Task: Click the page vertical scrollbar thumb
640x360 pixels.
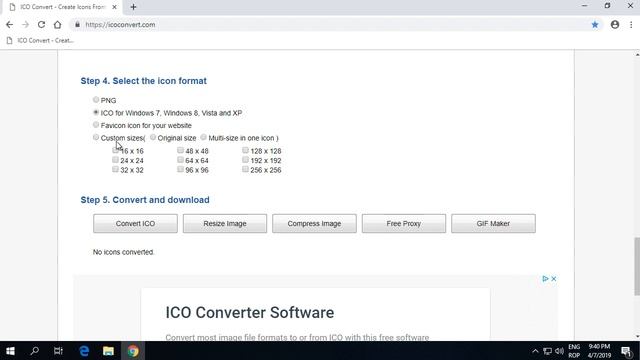Action: pyautogui.click(x=637, y=266)
